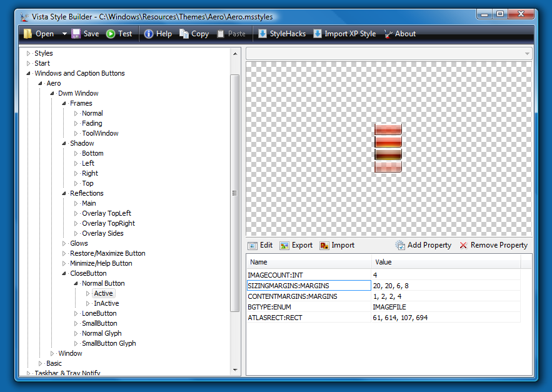Click the Copy toolbar icon
This screenshot has width=552, height=392.
click(x=184, y=34)
